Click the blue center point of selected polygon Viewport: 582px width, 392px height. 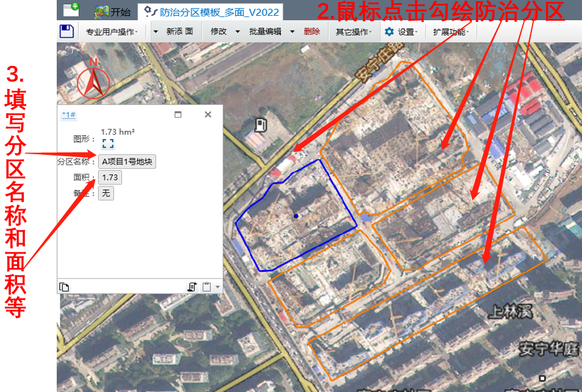(296, 216)
